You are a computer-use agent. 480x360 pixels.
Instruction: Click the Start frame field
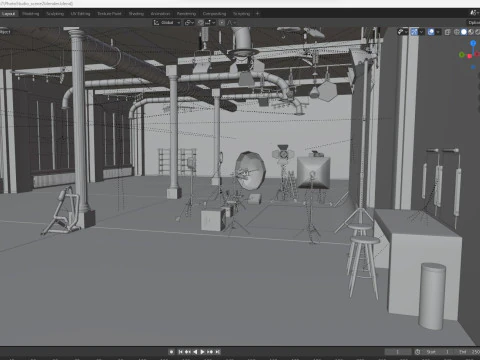pyautogui.click(x=439, y=352)
